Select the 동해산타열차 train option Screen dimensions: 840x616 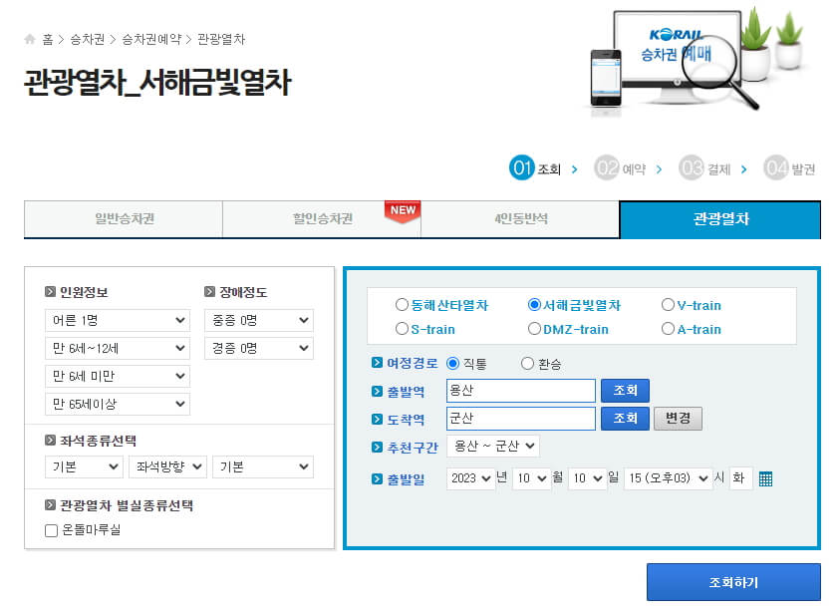402,306
